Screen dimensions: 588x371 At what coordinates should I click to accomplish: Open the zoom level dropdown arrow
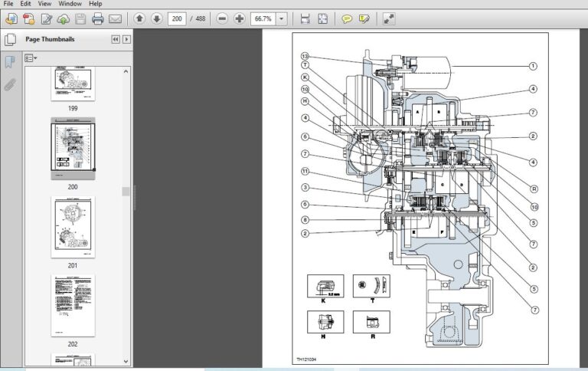click(x=282, y=18)
